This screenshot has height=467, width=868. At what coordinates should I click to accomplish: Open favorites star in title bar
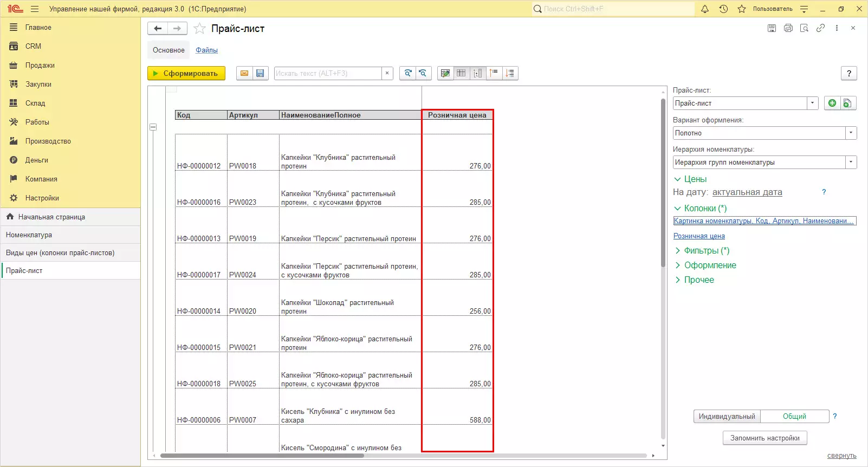(x=742, y=9)
